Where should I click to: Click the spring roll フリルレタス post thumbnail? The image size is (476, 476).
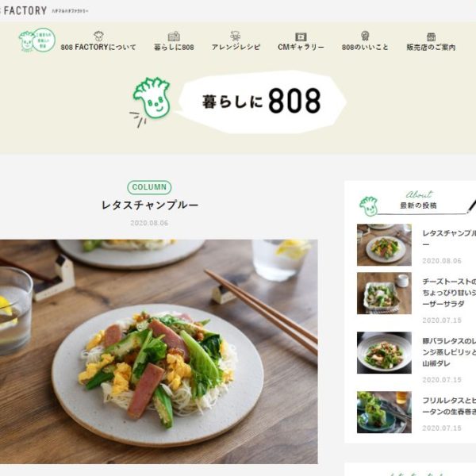tap(384, 412)
